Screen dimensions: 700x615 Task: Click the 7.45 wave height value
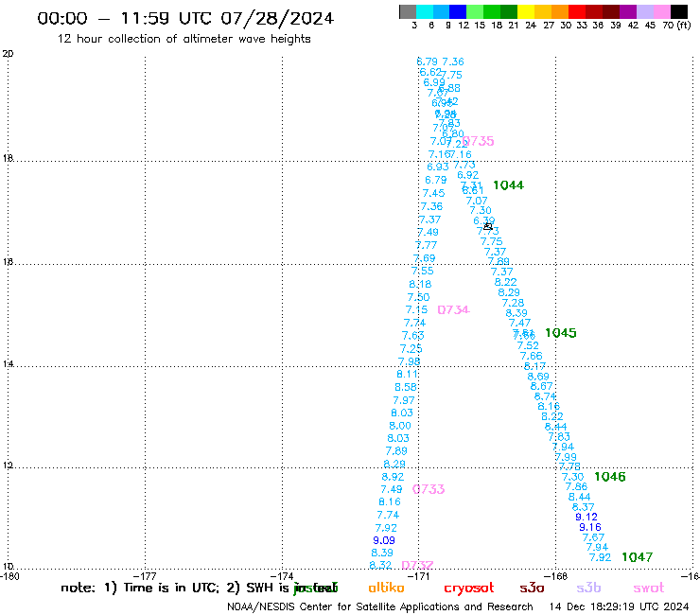click(x=433, y=193)
